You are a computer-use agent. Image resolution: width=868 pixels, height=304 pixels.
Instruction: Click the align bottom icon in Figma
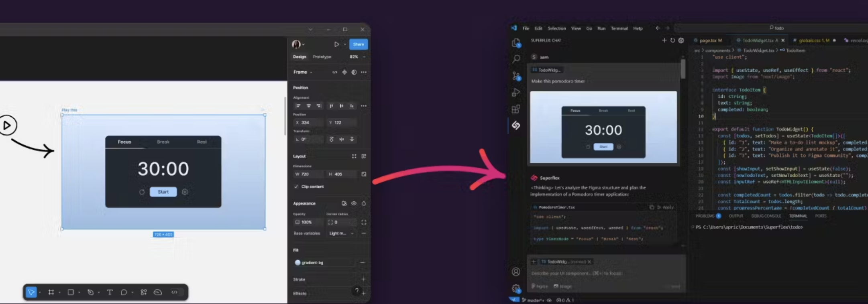tap(352, 106)
